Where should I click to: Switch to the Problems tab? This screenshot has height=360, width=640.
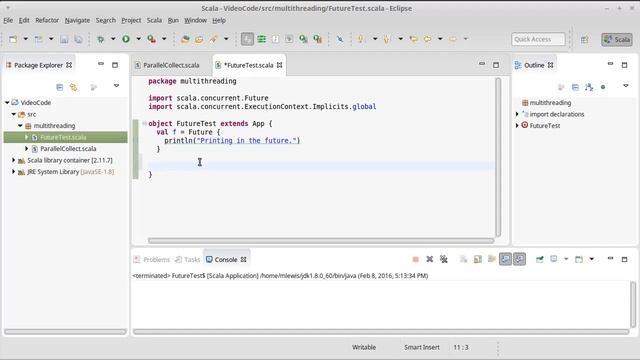152,259
